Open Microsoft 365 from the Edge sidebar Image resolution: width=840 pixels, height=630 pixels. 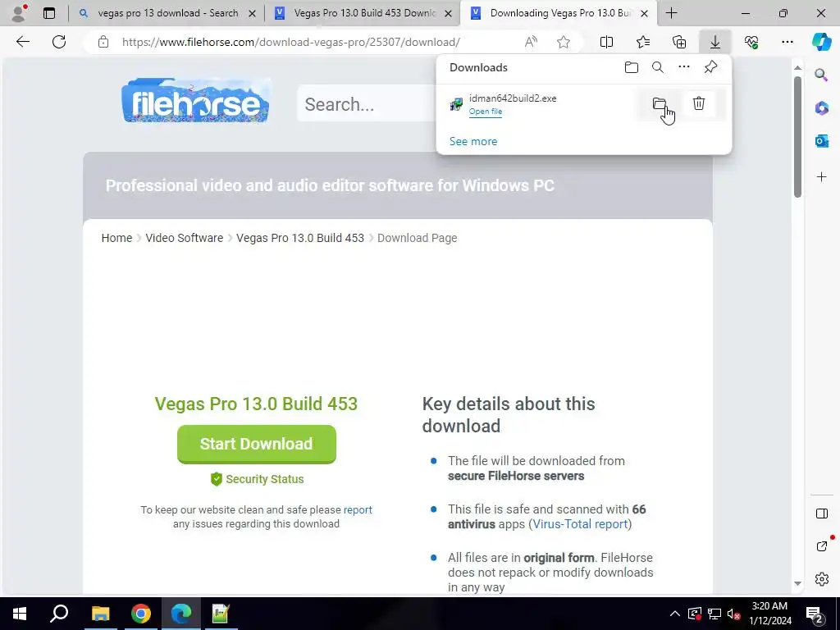point(821,108)
